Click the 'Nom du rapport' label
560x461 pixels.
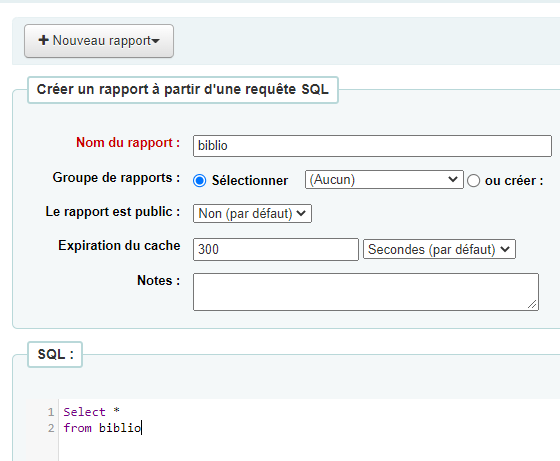pyautogui.click(x=128, y=142)
